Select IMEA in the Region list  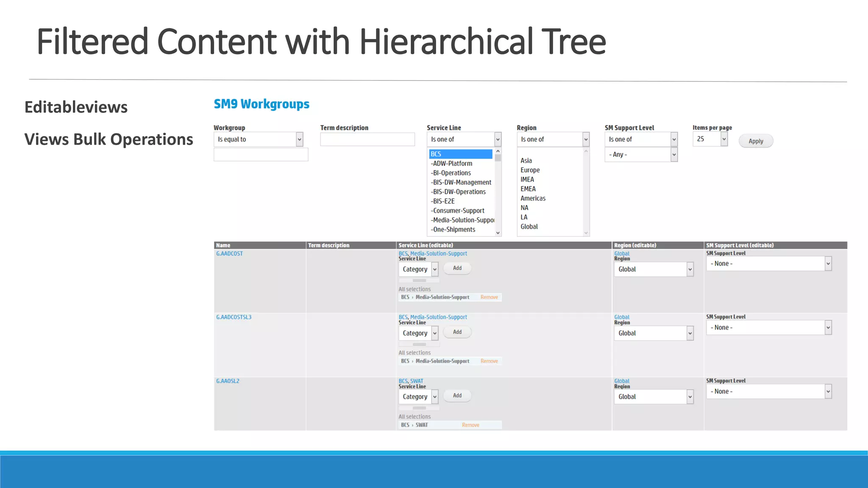pyautogui.click(x=527, y=179)
